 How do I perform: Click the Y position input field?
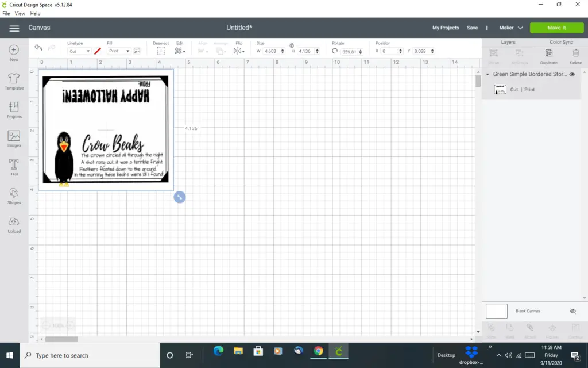[x=421, y=51]
